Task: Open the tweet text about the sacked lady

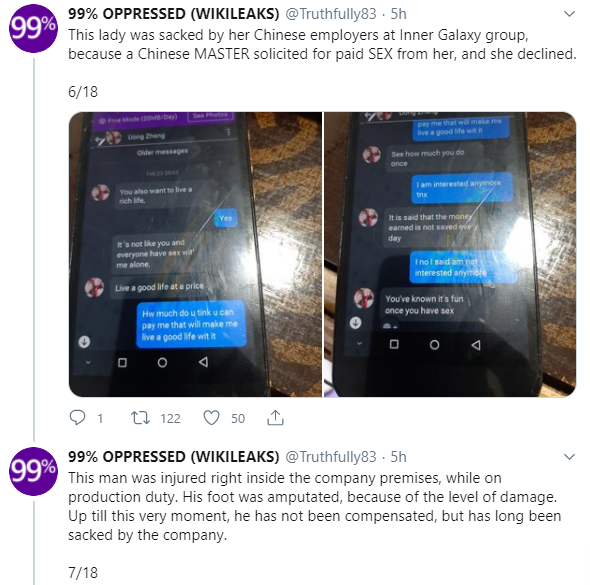Action: (x=322, y=44)
